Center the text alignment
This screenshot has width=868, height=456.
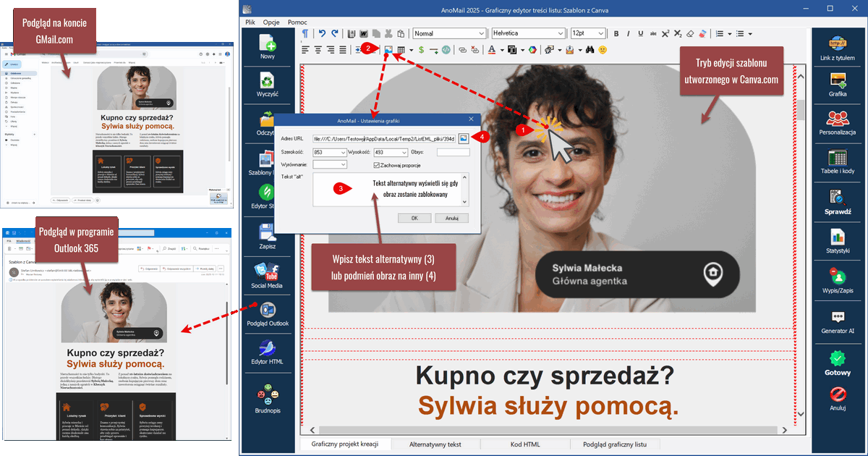pos(318,50)
